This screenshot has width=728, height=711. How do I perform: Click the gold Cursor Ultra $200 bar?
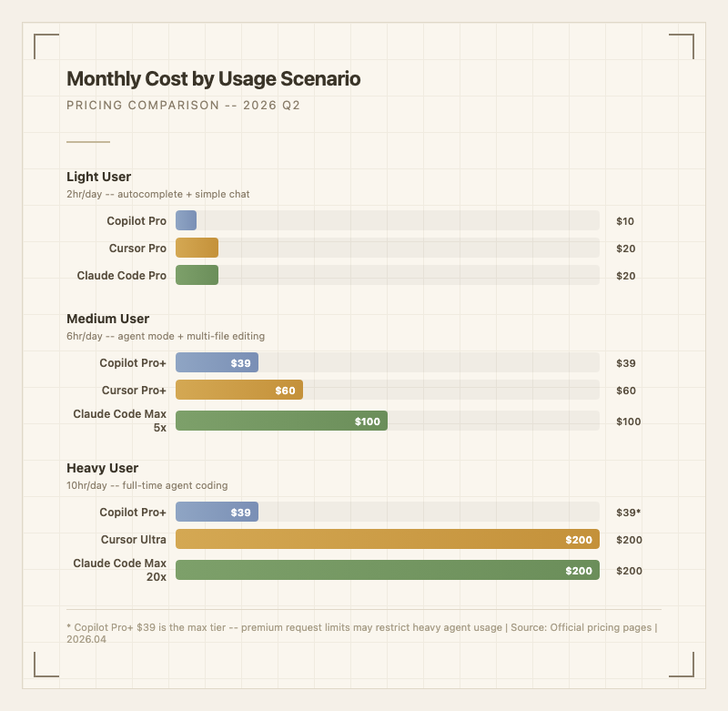coord(387,539)
